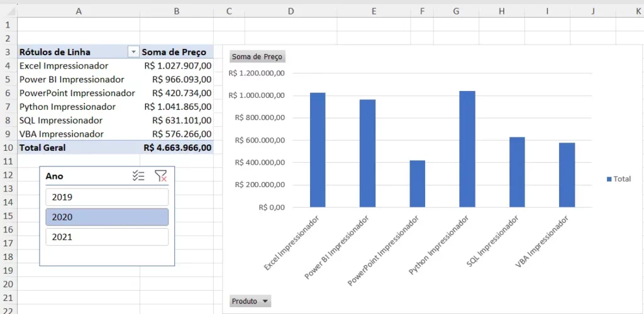Click the Excel Impressionador bar in chart
Viewport: 644px width, 314px height.
pos(318,149)
